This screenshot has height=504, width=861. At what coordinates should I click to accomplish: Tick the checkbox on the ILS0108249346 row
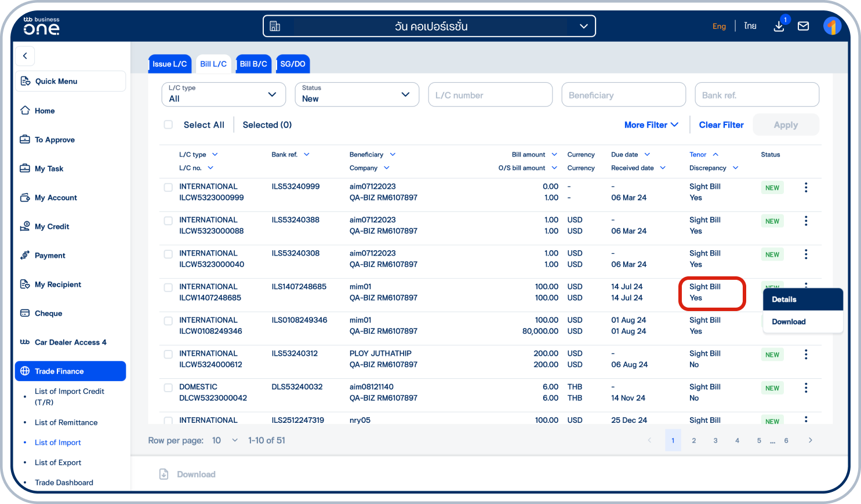coord(168,320)
